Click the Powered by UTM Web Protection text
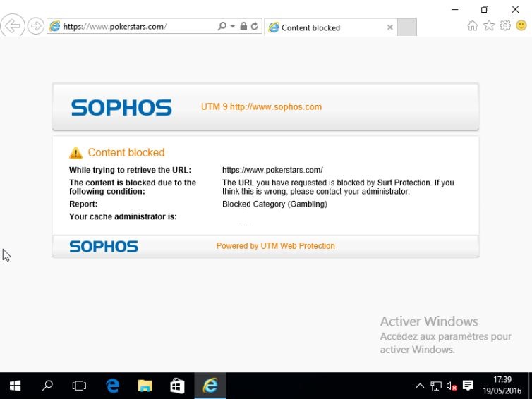 pyautogui.click(x=275, y=246)
